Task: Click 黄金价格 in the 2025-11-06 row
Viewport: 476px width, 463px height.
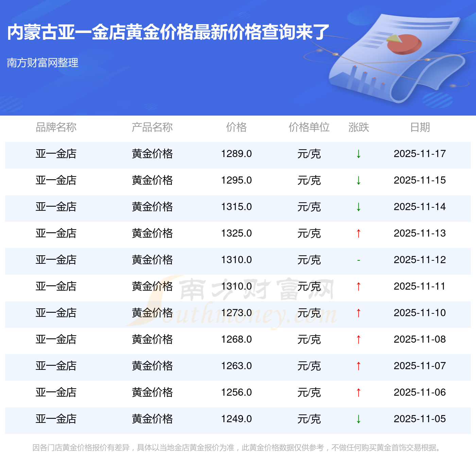Action: coord(152,392)
